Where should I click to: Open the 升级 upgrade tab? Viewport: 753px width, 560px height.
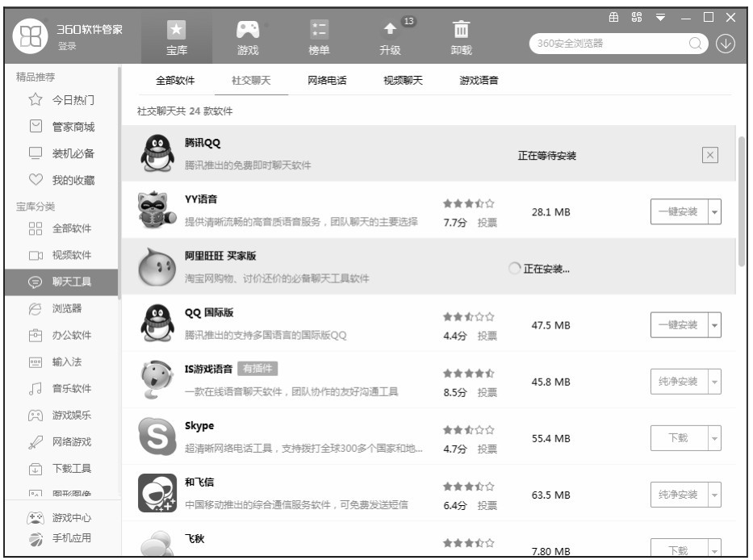(x=390, y=37)
